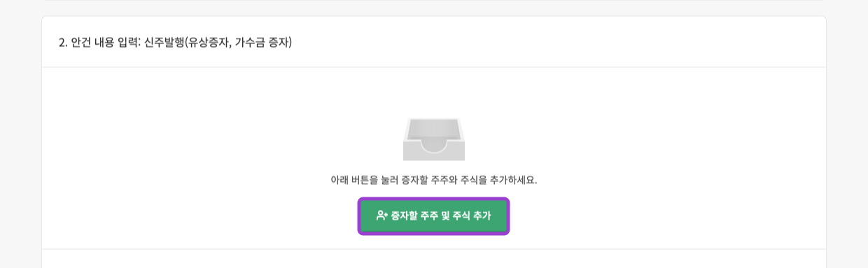
Task: Click '가수금 증자' text in the section title
Action: (262, 43)
